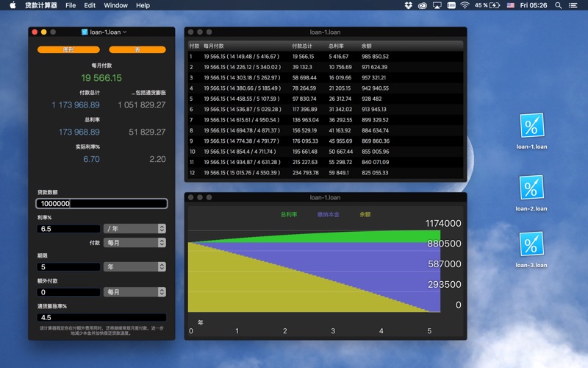Open Creative Cloud from menu bar
Viewport: 588px width, 368px height.
pyautogui.click(x=423, y=5)
